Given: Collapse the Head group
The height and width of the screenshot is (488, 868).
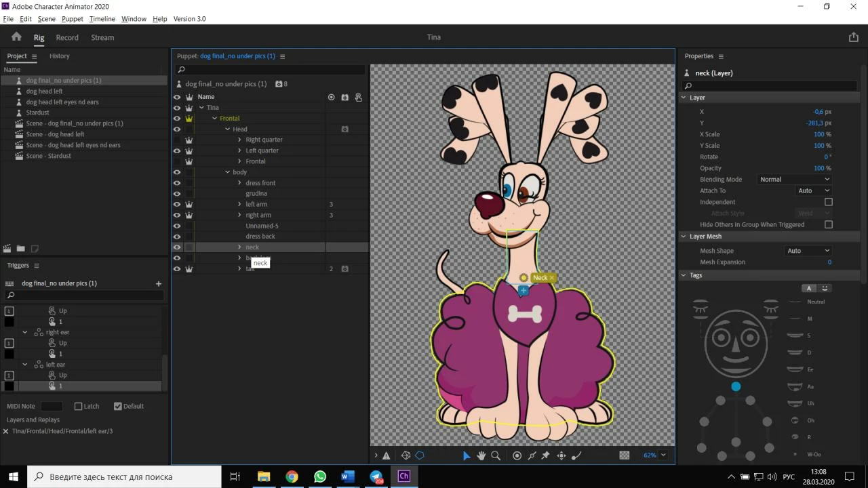Looking at the screenshot, I should point(228,129).
